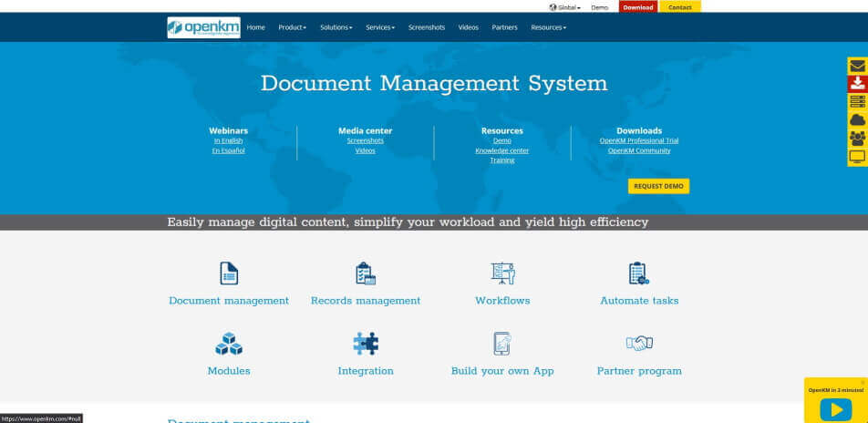Click the Integration puzzle icon
This screenshot has height=423, width=868.
(x=366, y=344)
